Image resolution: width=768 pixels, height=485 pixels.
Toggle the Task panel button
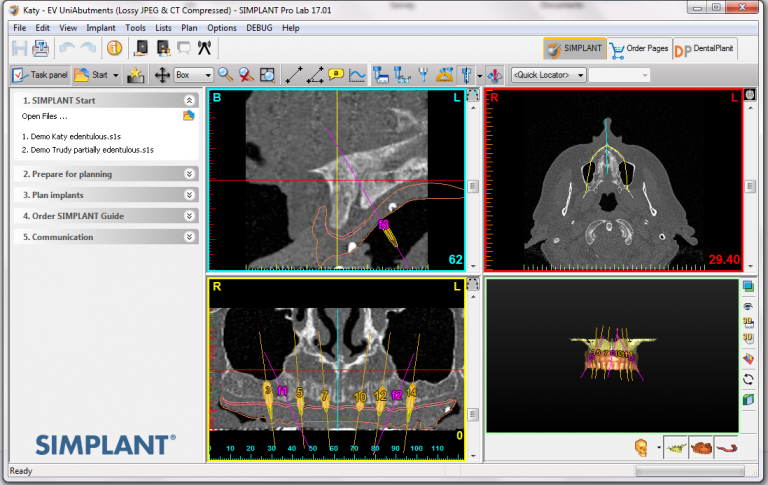[40, 75]
